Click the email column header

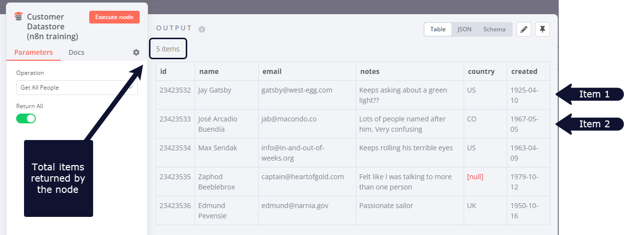tap(272, 71)
